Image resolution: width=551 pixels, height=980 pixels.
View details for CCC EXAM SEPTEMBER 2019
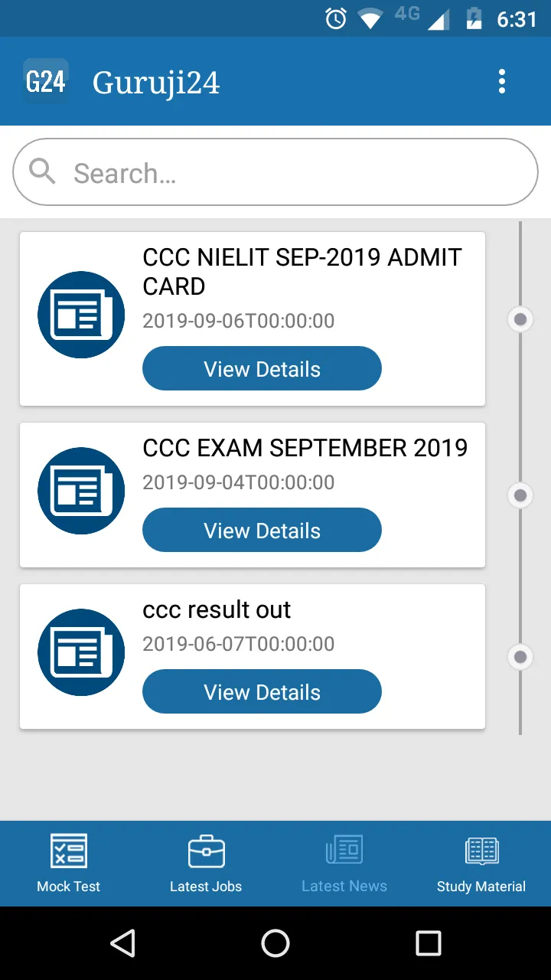262,531
